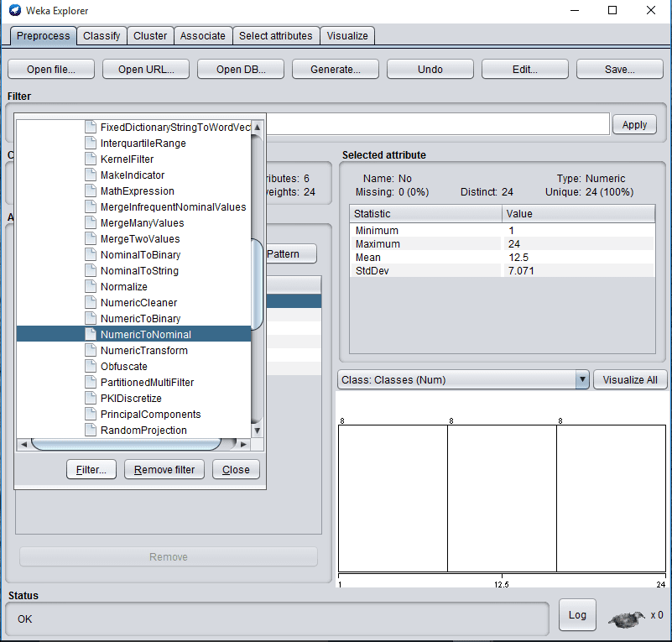Select NominalToBinary in the list
The width and height of the screenshot is (672, 642).
coord(141,254)
